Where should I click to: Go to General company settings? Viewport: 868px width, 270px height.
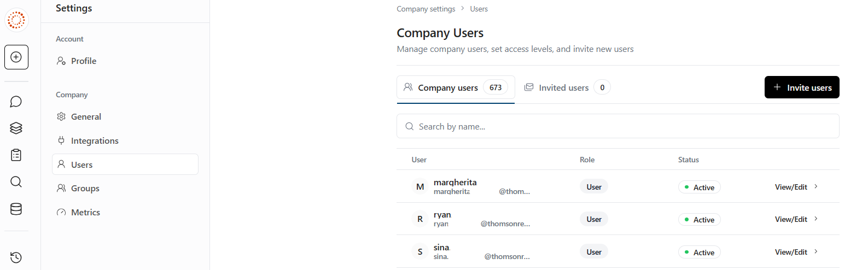point(86,116)
